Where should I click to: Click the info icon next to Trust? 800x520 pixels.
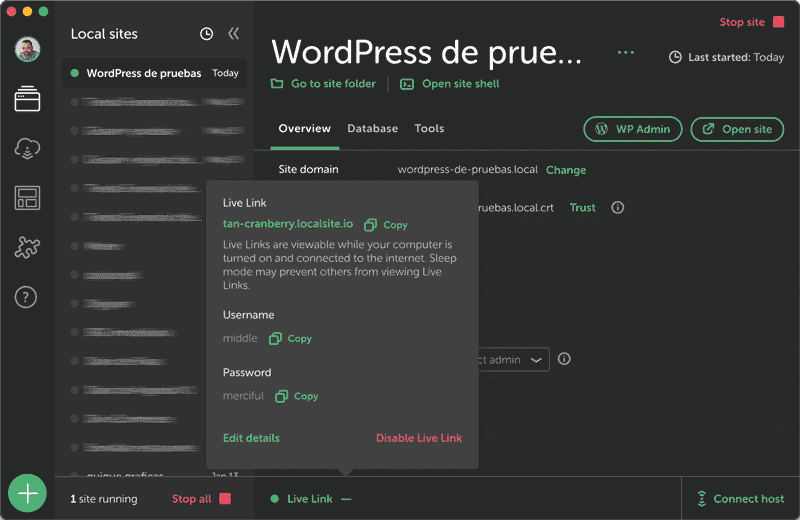[x=618, y=207]
